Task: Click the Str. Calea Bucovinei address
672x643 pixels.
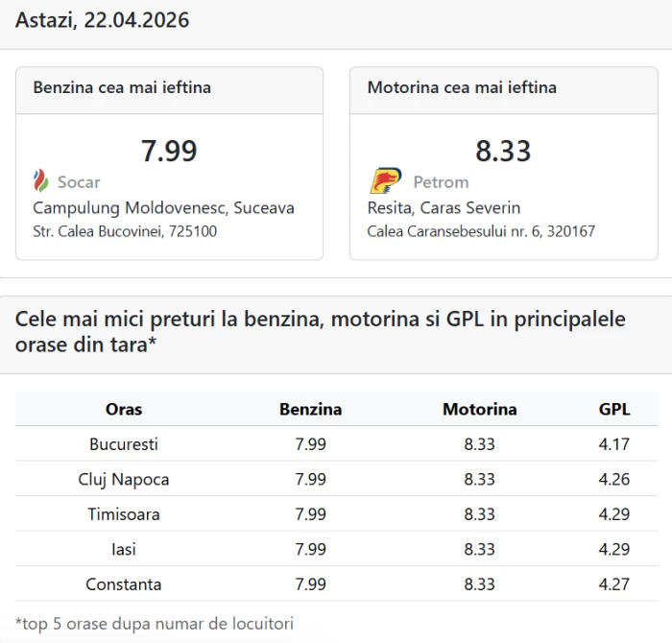Action: tap(125, 231)
